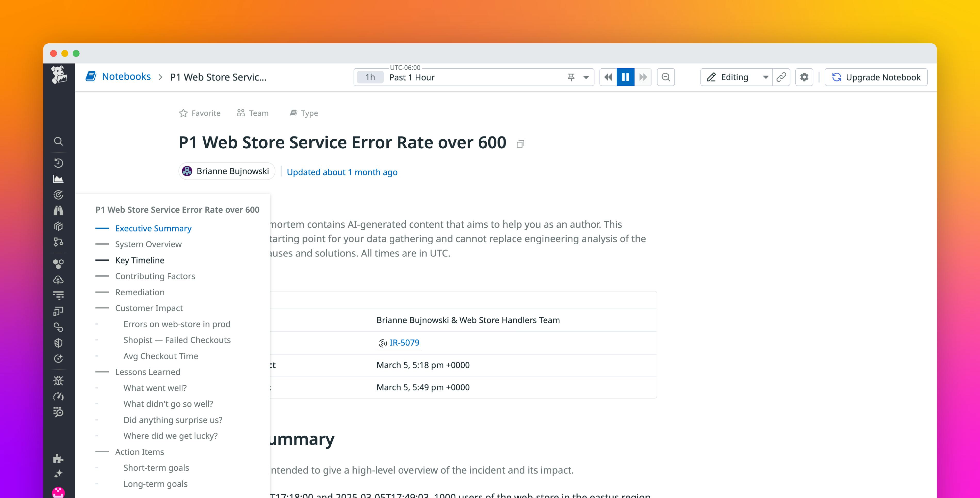This screenshot has width=980, height=498.
Task: Click Updated about 1 month ago text
Action: pyautogui.click(x=342, y=172)
